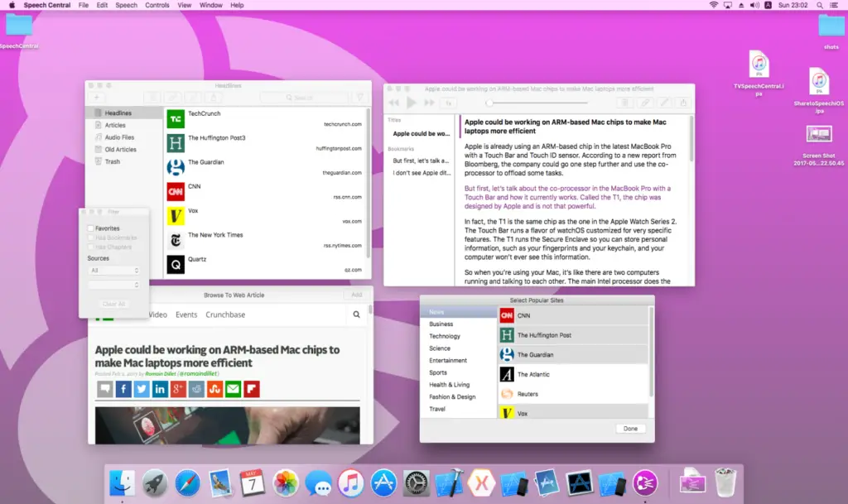Select bookmark 'I don't see Apple dit...'
Image resolution: width=848 pixels, height=504 pixels.
422,173
